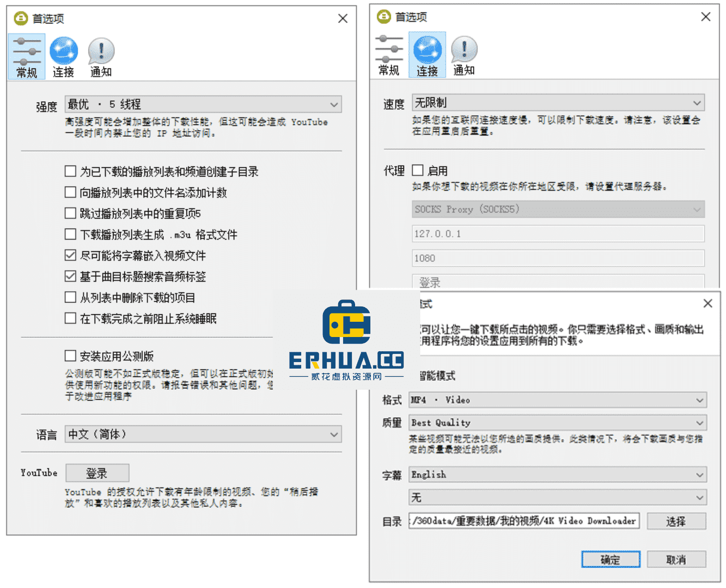Open the 语言 中文（简体） dropdown
Viewport: 726px width, 588px height.
pos(204,434)
